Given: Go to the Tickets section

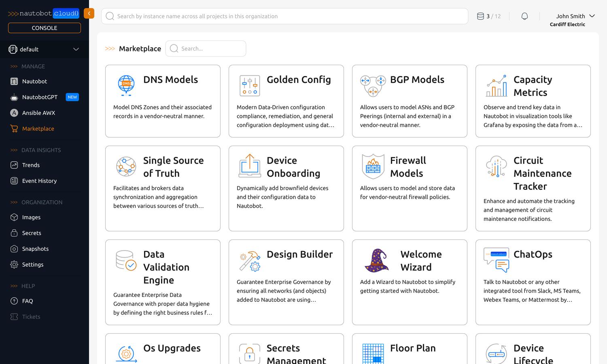Looking at the screenshot, I should coord(31,316).
